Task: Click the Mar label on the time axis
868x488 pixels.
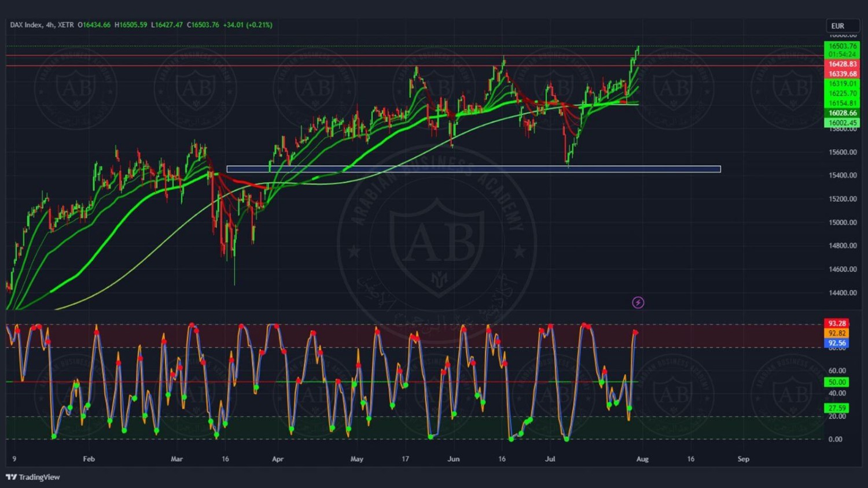Action: [x=176, y=459]
